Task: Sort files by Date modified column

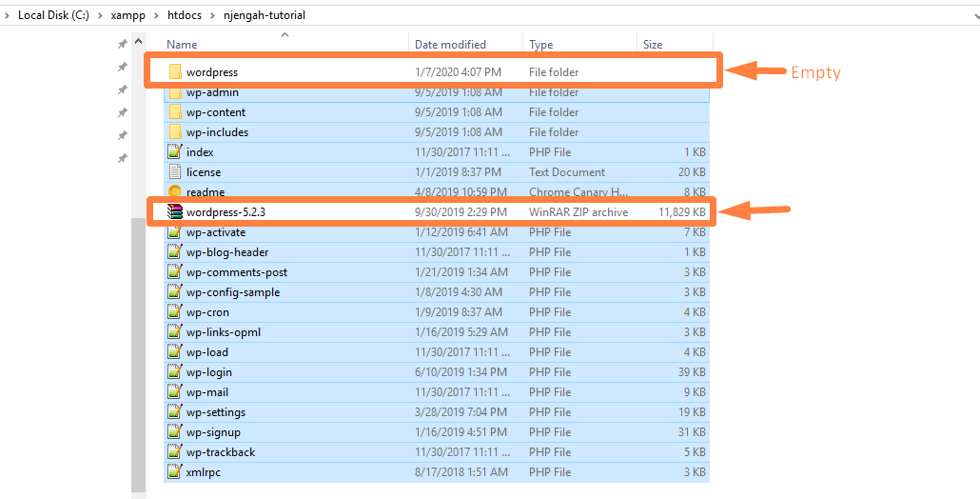Action: 450,45
